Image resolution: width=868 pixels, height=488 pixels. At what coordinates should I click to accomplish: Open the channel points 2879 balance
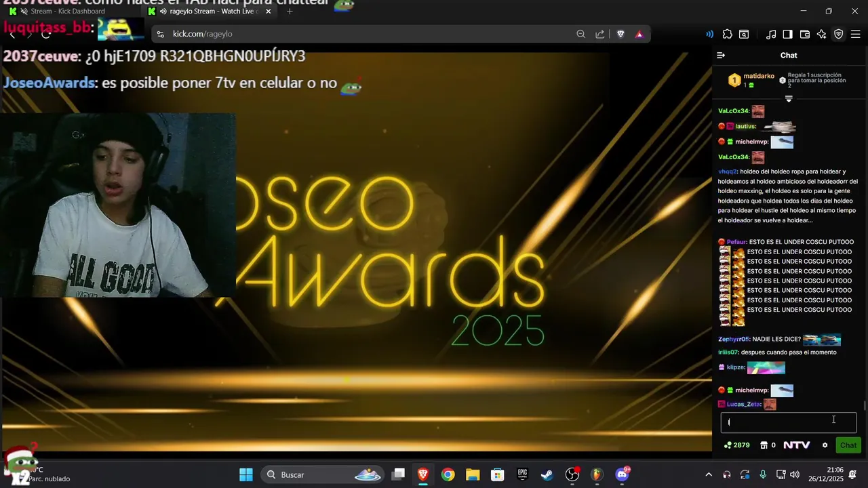point(737,445)
